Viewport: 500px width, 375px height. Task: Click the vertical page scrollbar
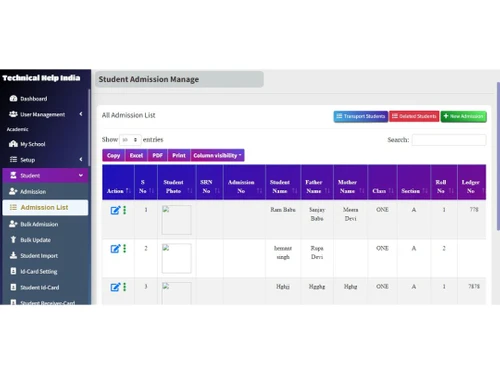[498, 156]
